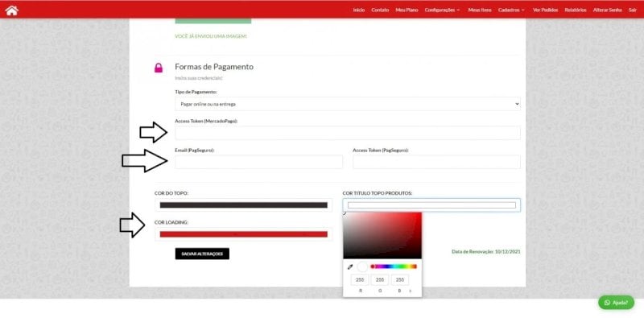
Task: Open Ver Pedidos
Action: coord(545,10)
